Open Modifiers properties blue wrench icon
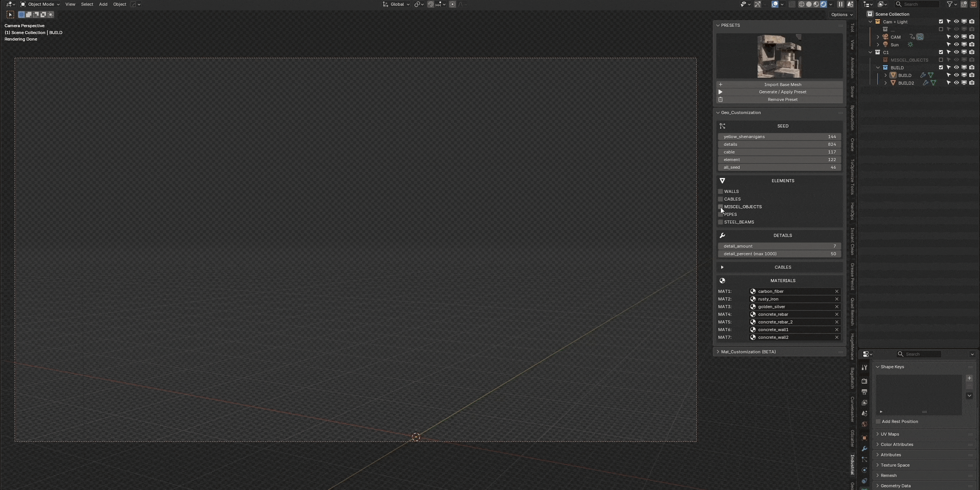980x490 pixels. coord(864,449)
